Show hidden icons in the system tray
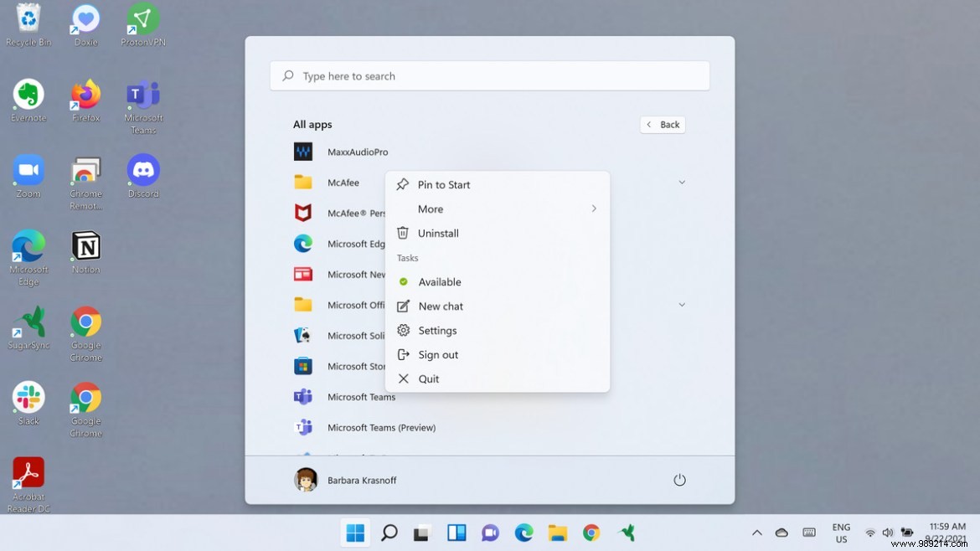The width and height of the screenshot is (980, 551). [x=756, y=533]
